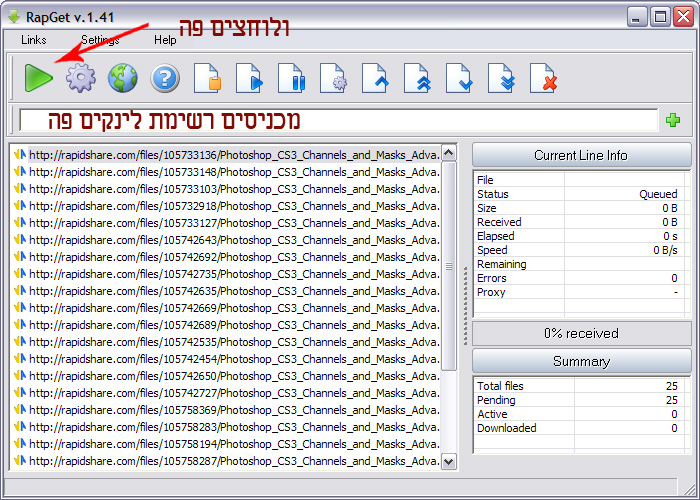
Task: Move link to top with double up-arrow icon
Action: (417, 79)
